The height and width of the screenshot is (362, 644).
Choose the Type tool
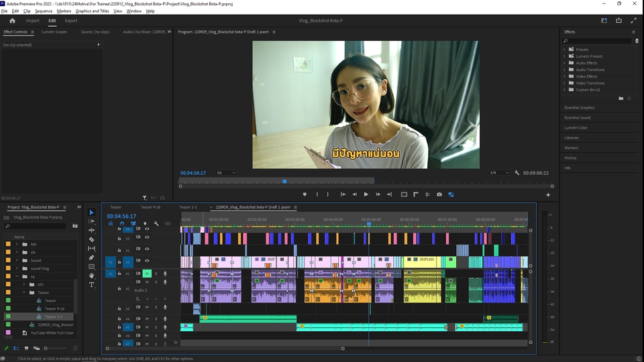(x=92, y=285)
